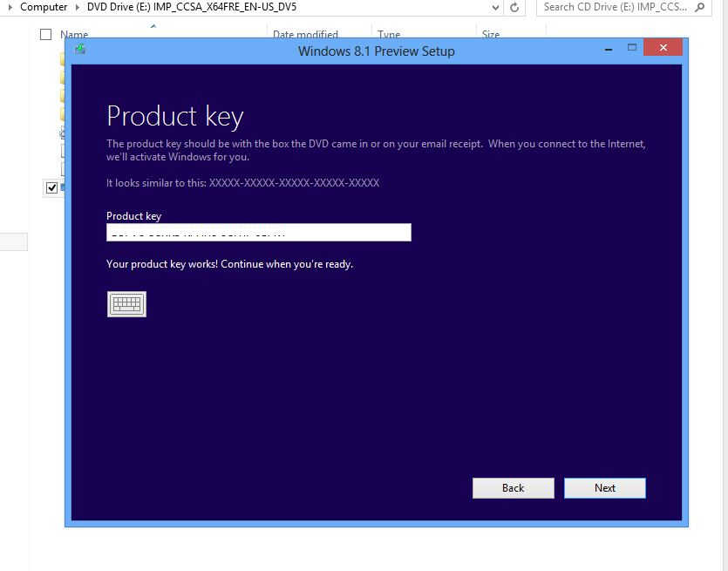The height and width of the screenshot is (571, 728).
Task: Click the Next button
Action: click(x=604, y=488)
